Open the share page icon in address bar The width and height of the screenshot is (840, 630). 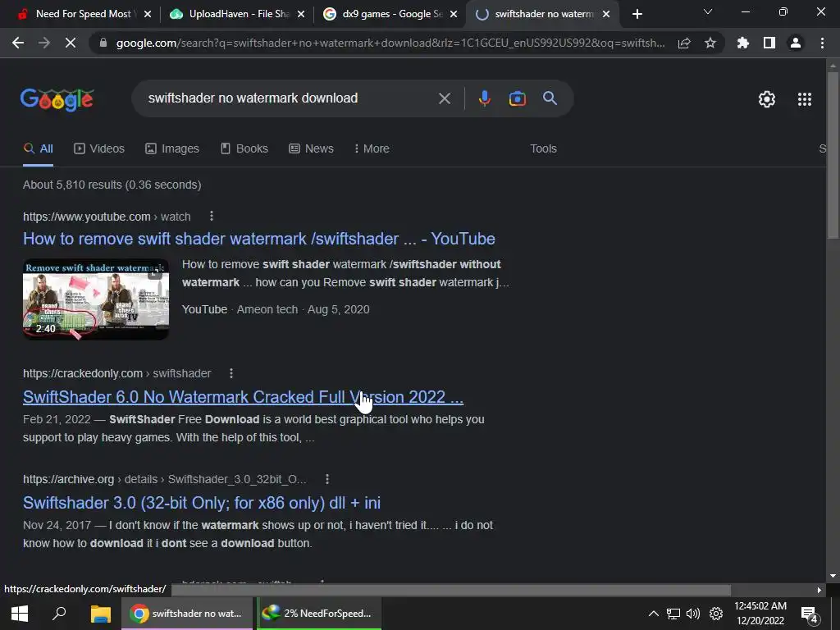pyautogui.click(x=684, y=43)
